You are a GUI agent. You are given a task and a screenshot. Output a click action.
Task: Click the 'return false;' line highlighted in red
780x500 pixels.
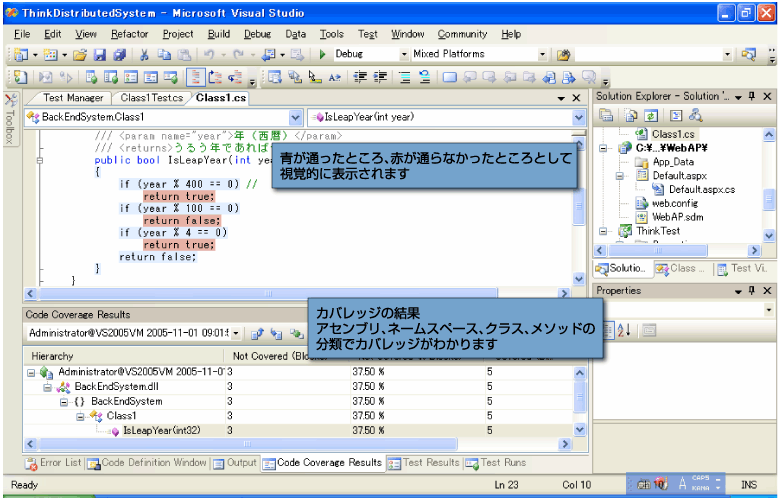point(182,221)
